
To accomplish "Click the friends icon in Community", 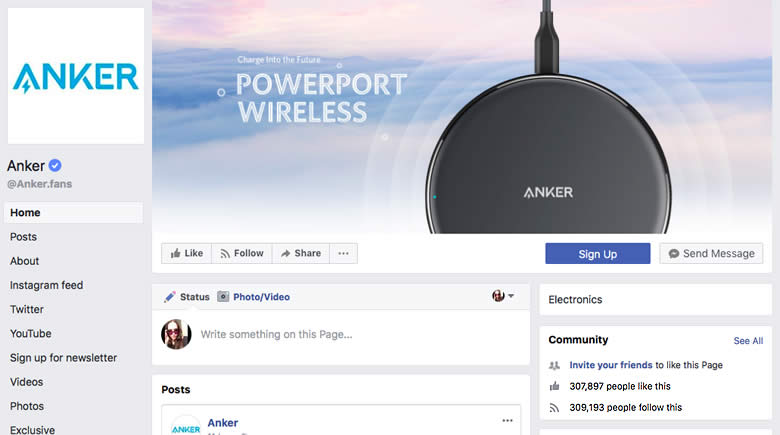I will pos(554,365).
